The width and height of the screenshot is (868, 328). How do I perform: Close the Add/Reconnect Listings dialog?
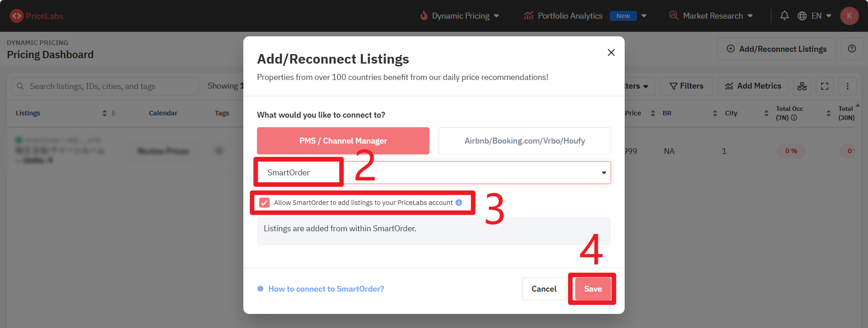[x=611, y=53]
